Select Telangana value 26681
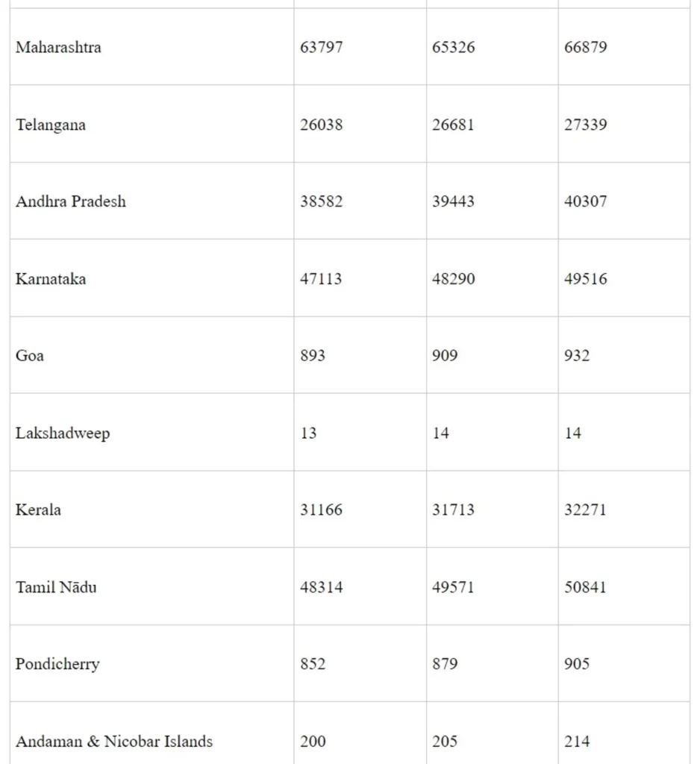The height and width of the screenshot is (764, 700). [x=453, y=125]
